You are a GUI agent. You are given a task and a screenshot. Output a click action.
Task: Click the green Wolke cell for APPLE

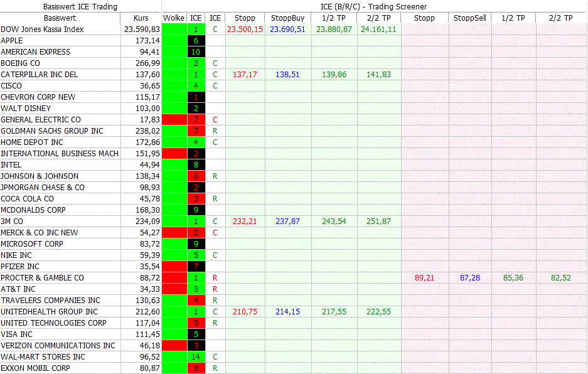174,41
